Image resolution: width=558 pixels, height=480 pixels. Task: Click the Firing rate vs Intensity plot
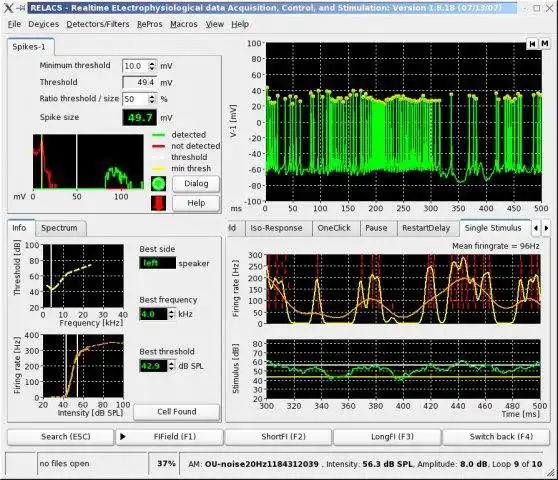[83, 366]
